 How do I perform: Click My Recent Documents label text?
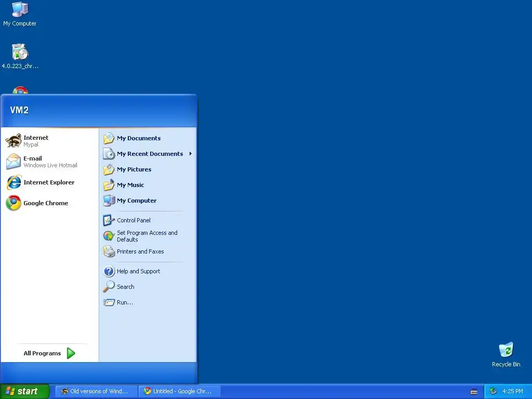click(150, 154)
